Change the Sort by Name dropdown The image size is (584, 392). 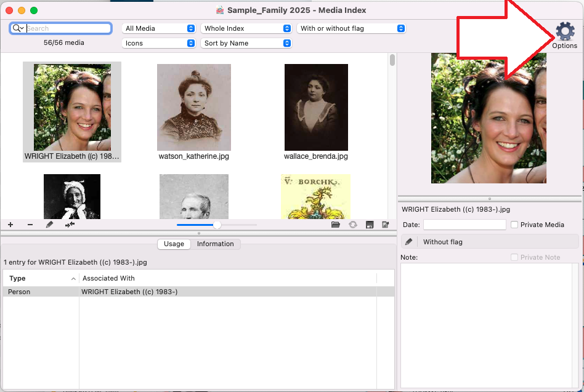246,43
